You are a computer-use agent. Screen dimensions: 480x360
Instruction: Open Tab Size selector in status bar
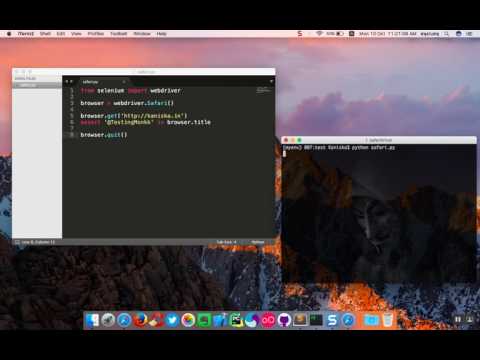pos(227,242)
